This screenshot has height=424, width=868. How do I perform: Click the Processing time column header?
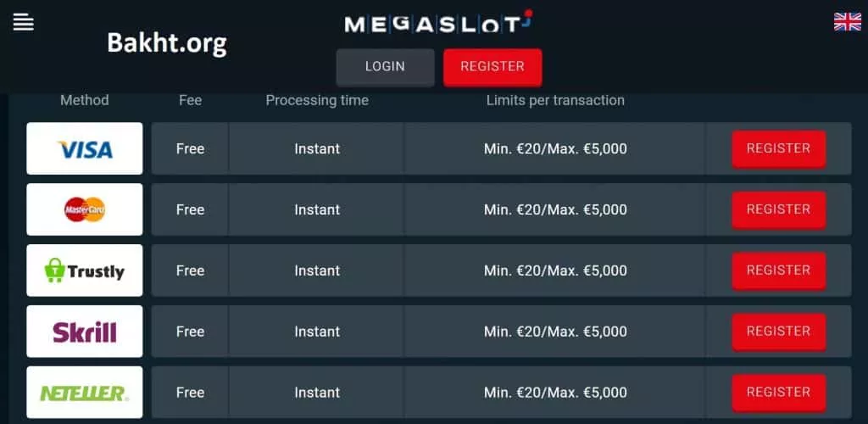click(x=317, y=100)
